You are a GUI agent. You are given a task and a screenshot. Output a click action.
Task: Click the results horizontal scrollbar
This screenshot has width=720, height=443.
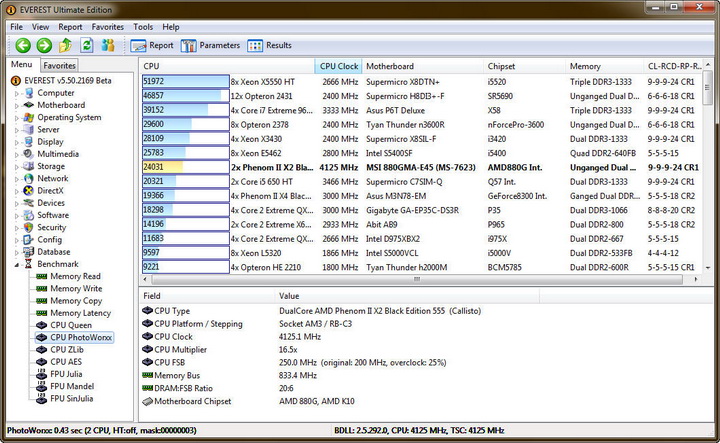click(417, 279)
